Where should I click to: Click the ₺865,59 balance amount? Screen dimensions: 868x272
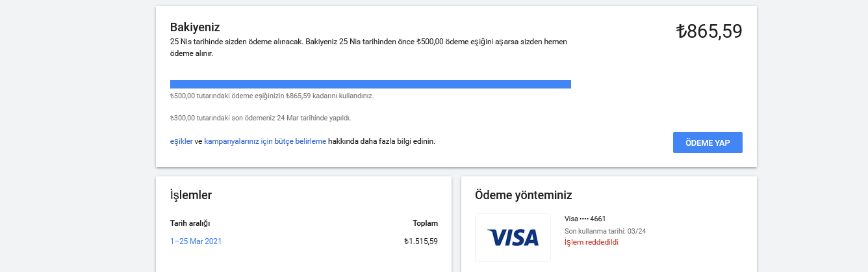click(709, 31)
